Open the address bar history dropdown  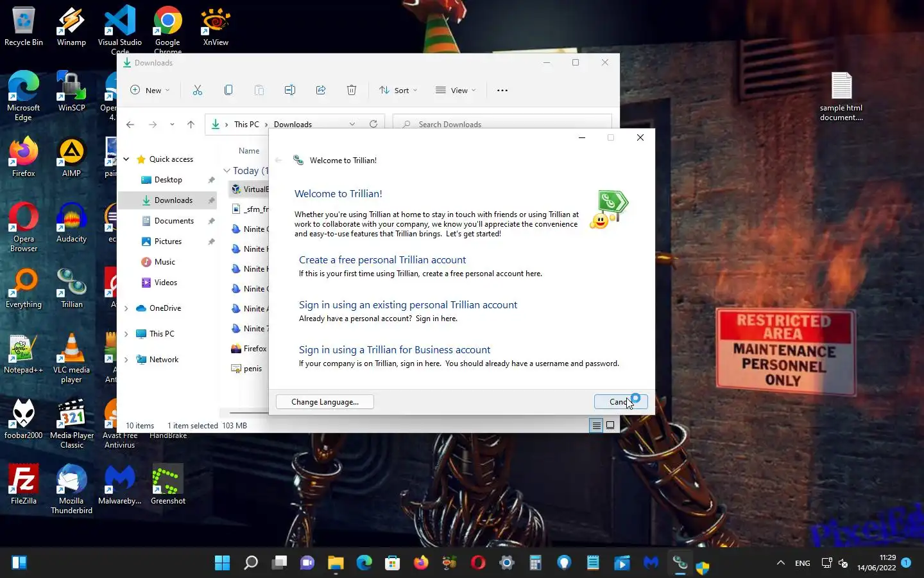point(352,124)
